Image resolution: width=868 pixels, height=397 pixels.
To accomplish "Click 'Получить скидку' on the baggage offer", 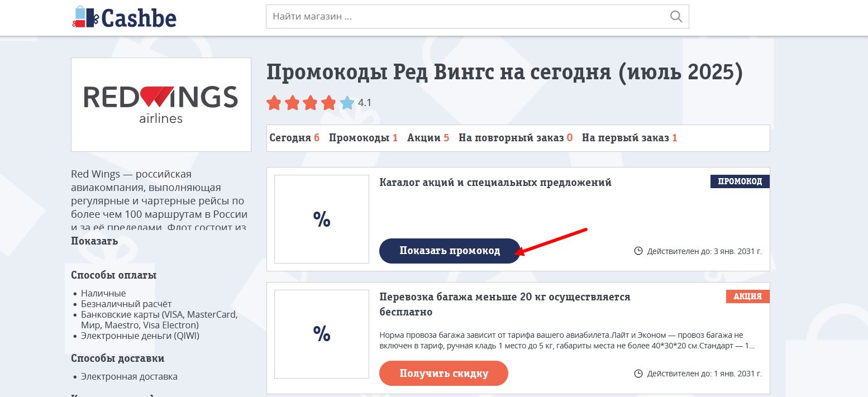I will tap(443, 373).
